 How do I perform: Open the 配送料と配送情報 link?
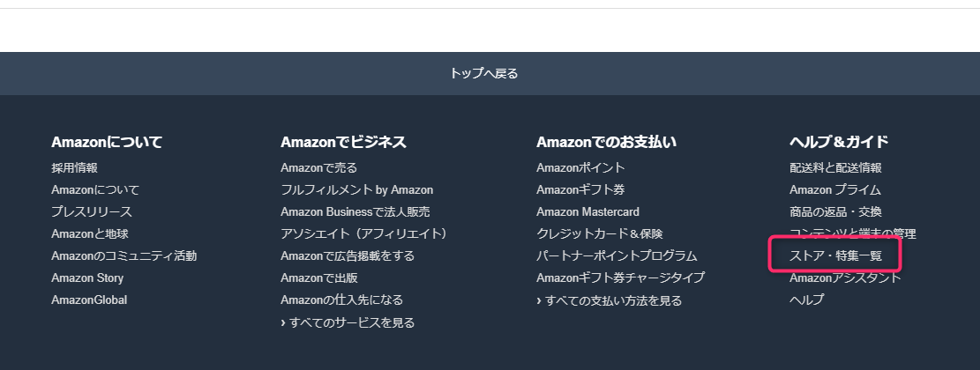click(835, 167)
